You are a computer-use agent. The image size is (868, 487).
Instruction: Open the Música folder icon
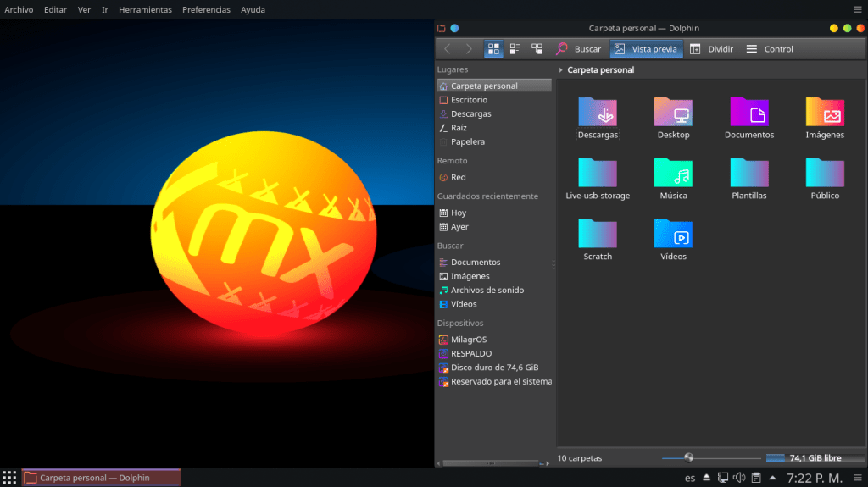[x=673, y=174]
